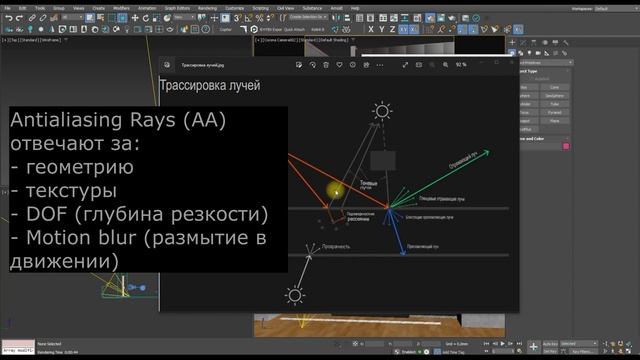Switch to the Hierarchy command panel tab
The width and height of the screenshot is (640, 360).
pos(533,42)
